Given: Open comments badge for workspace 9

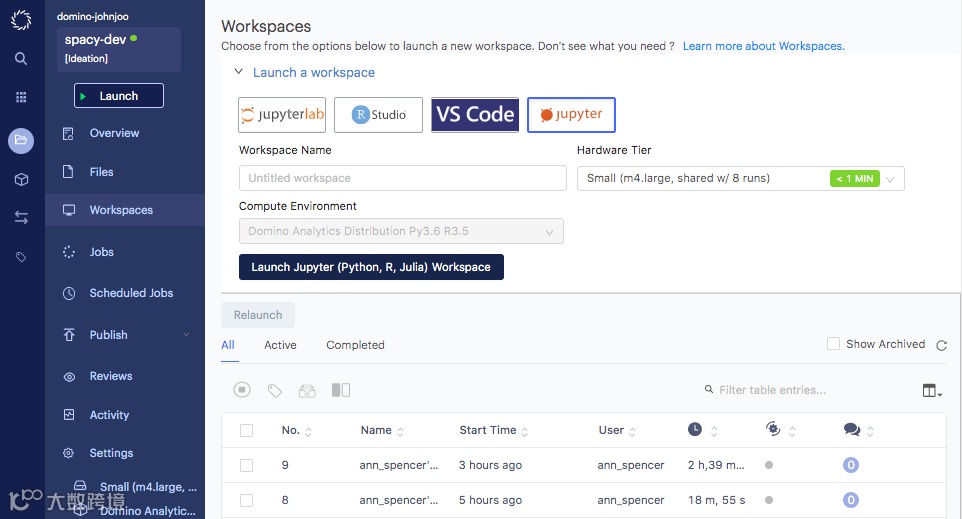Looking at the screenshot, I should click(x=851, y=465).
